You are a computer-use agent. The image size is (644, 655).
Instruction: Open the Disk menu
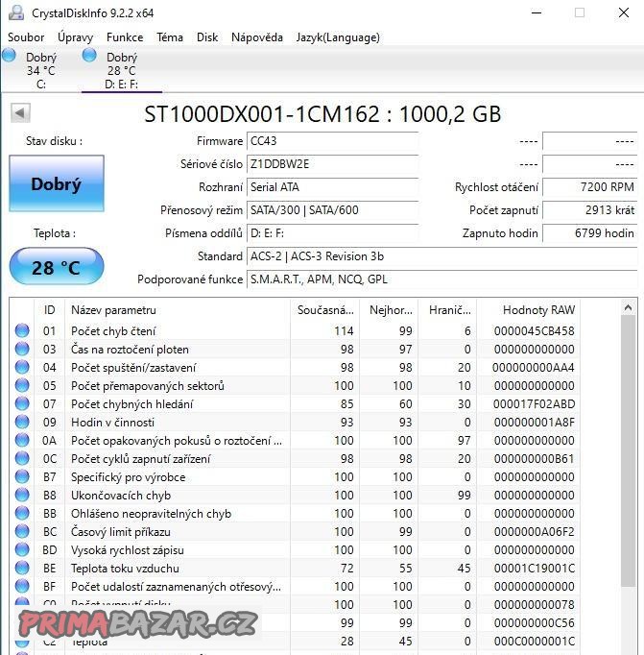207,37
